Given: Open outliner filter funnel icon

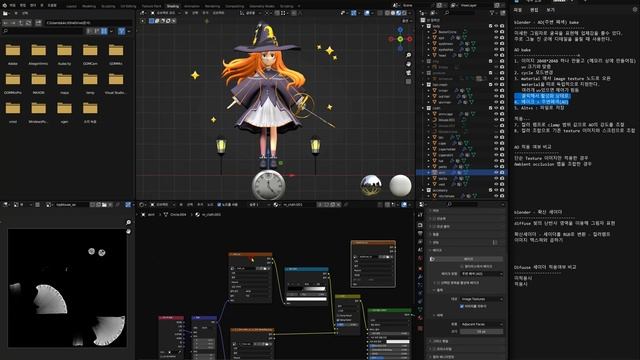Looking at the screenshot, I should point(492,13).
